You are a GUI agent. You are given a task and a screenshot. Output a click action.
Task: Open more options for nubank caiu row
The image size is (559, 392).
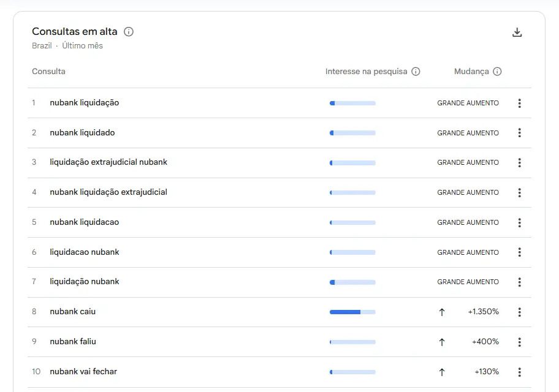click(x=519, y=312)
